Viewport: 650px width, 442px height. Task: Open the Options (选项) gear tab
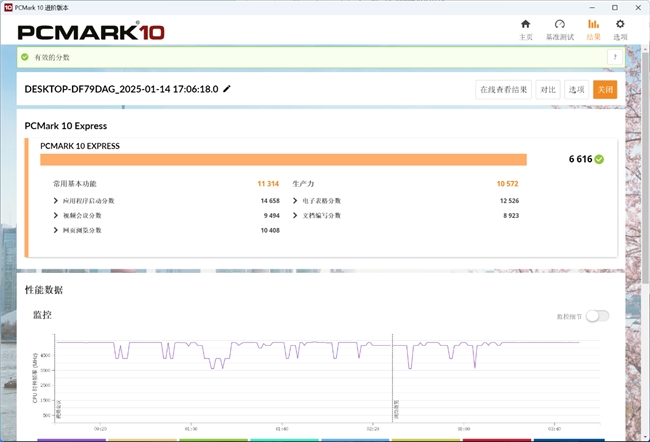(620, 30)
